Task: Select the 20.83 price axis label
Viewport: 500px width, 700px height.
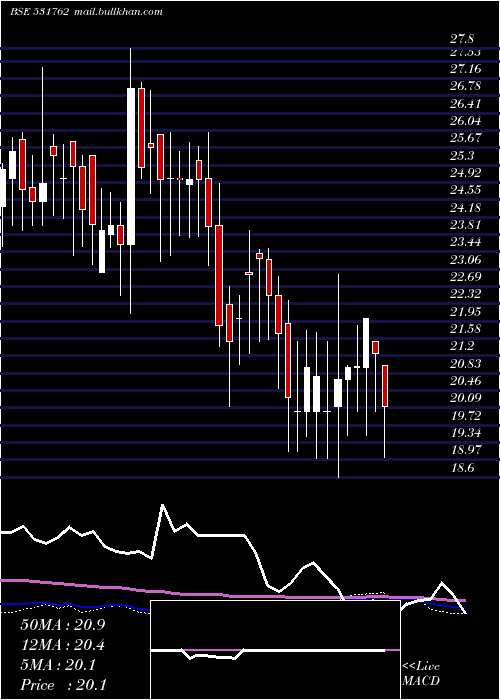Action: (x=466, y=364)
